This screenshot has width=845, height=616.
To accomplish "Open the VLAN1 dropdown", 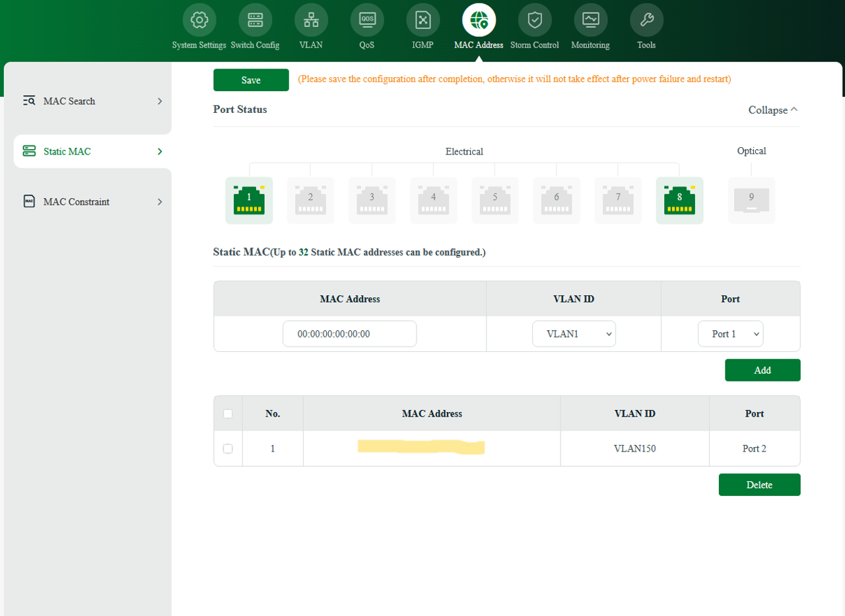I will (574, 334).
